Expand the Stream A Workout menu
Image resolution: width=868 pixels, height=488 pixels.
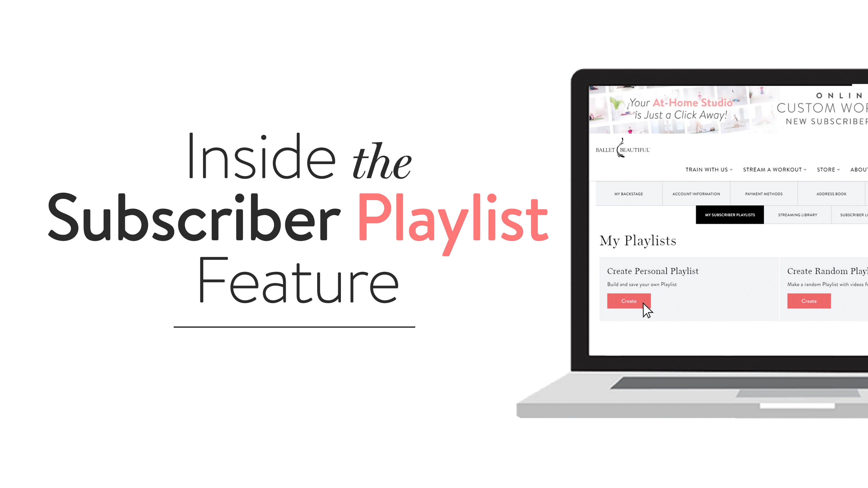pyautogui.click(x=774, y=169)
